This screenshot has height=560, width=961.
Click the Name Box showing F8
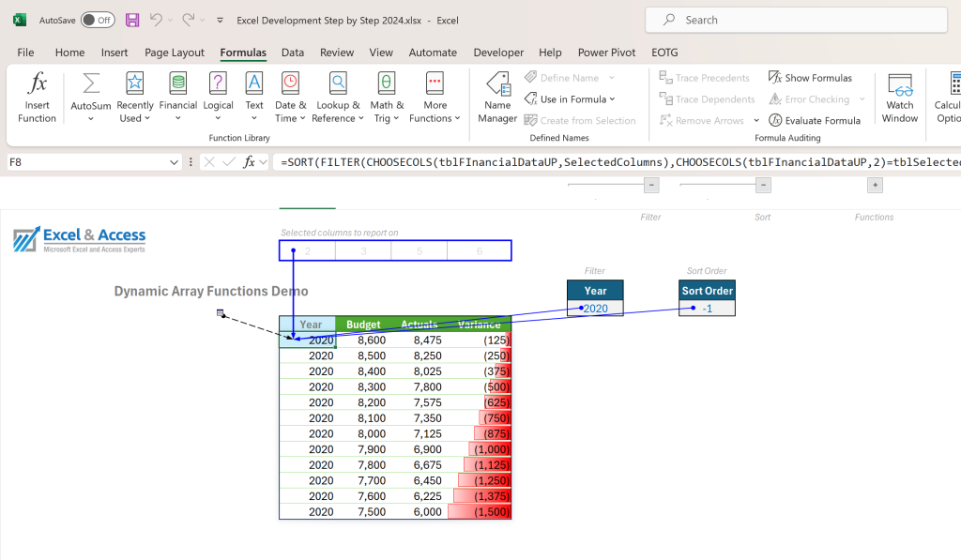click(87, 162)
